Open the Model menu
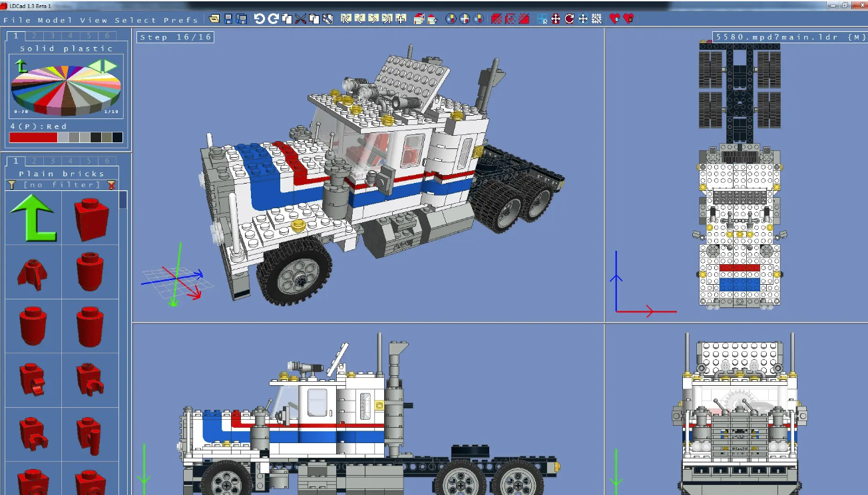The height and width of the screenshot is (495, 868). pos(56,20)
